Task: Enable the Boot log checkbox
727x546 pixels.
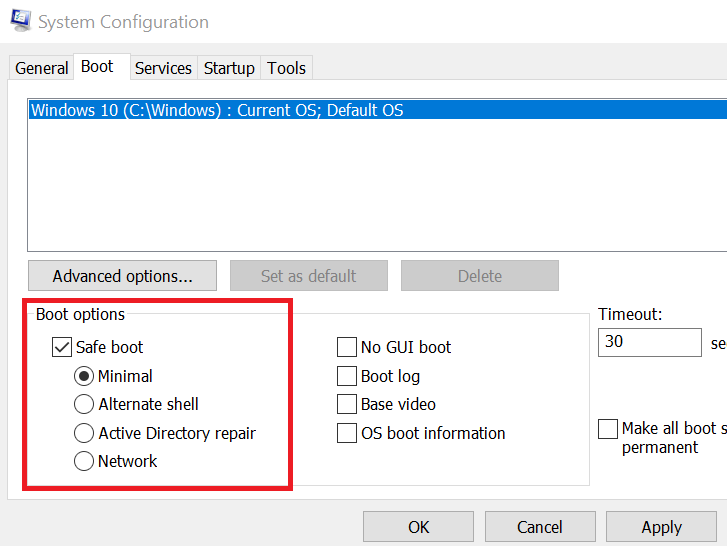Action: [x=347, y=376]
